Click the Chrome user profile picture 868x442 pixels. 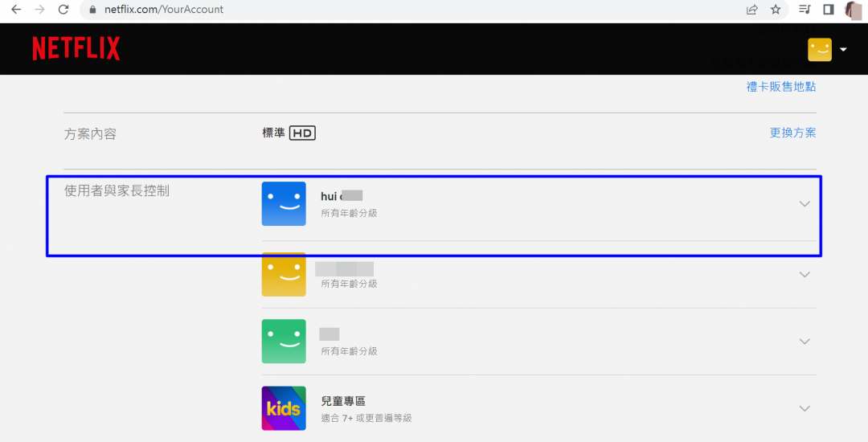[x=853, y=10]
